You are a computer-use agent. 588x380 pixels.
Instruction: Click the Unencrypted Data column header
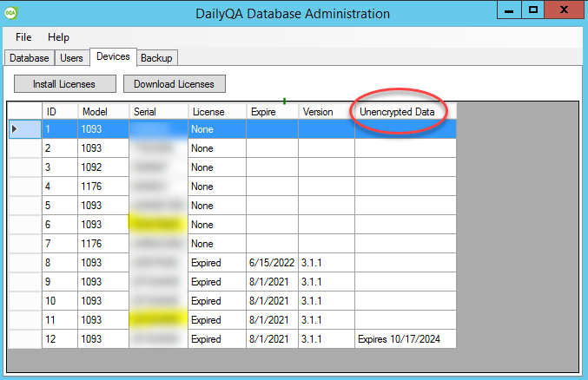(x=405, y=112)
